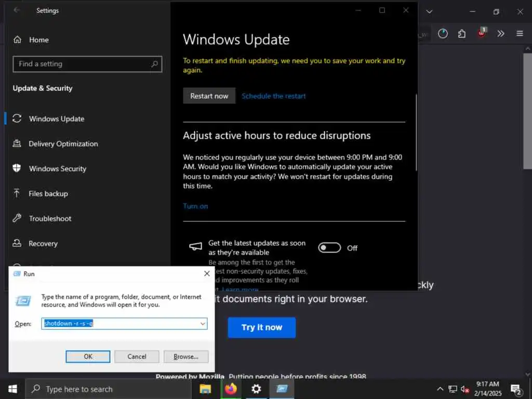This screenshot has width=532, height=399.
Task: Click the Settings back arrow
Action: pyautogui.click(x=16, y=10)
